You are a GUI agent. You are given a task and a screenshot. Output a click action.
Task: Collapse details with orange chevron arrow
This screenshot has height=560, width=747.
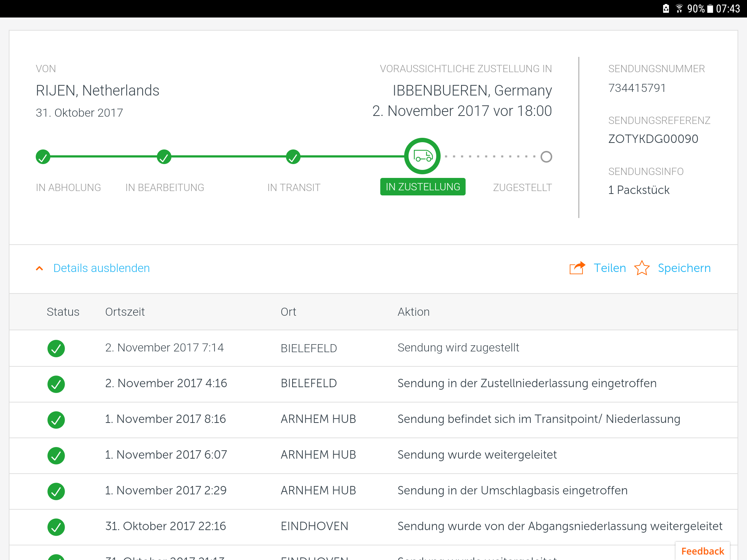click(x=40, y=268)
